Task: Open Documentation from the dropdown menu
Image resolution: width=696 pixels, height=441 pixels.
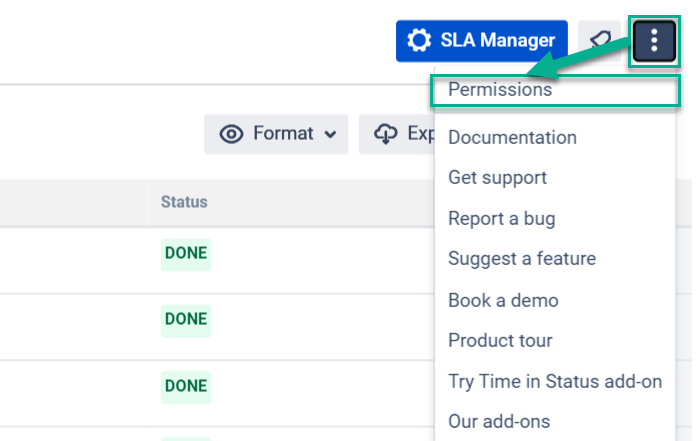Action: 512,138
